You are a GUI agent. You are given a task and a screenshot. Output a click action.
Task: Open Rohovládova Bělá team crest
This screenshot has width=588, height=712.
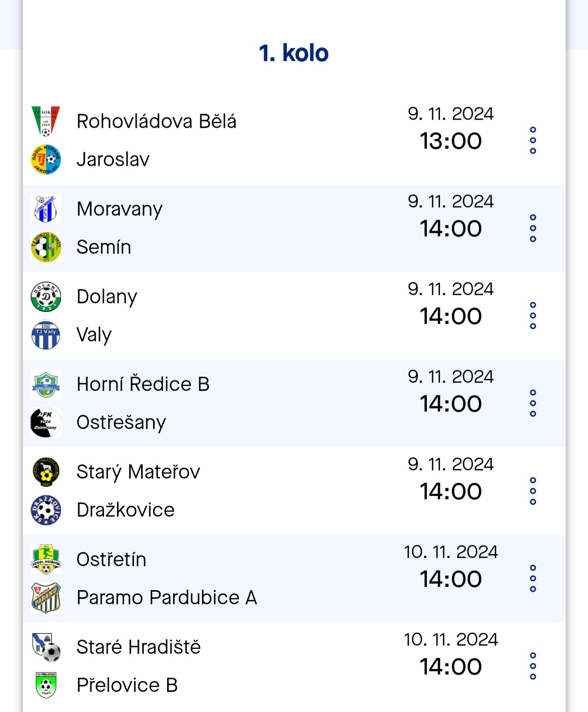point(46,121)
